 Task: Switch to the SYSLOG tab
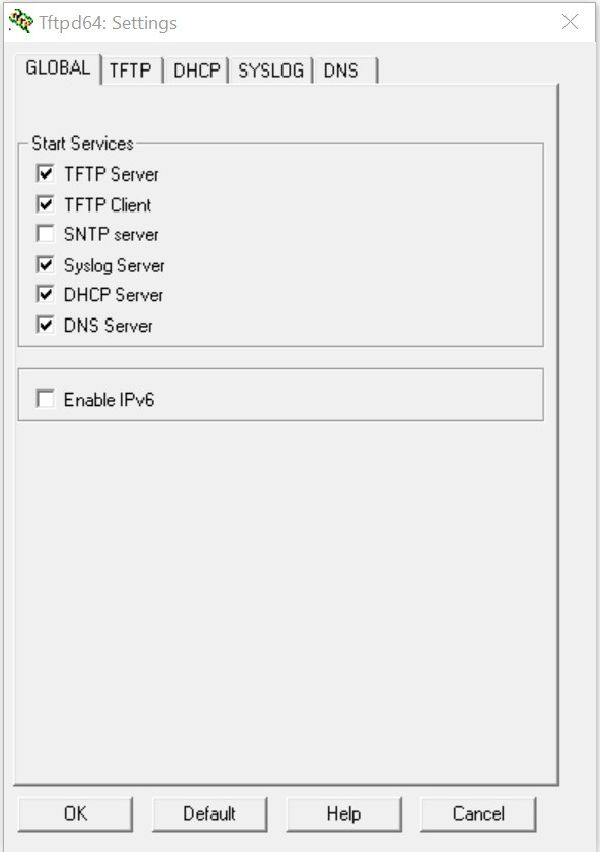(270, 71)
